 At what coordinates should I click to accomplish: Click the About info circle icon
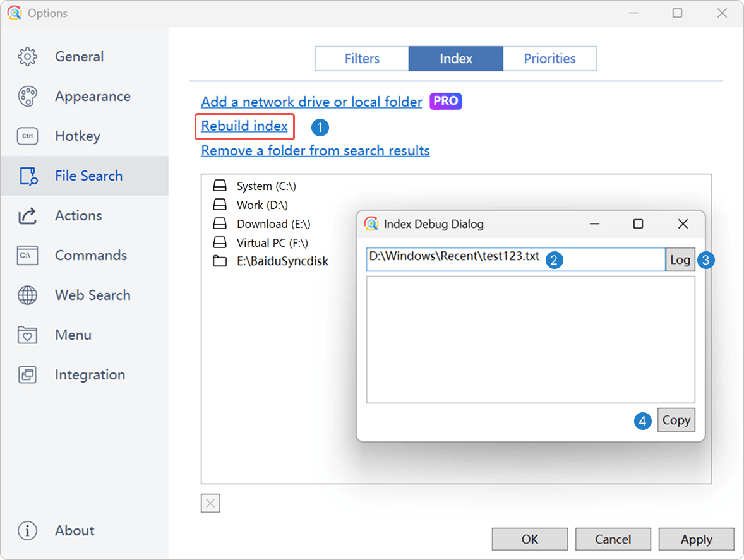coord(28,530)
